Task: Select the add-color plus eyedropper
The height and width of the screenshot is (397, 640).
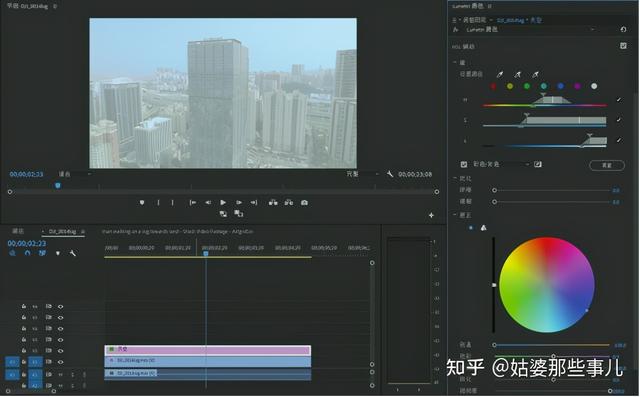Action: tap(518, 74)
